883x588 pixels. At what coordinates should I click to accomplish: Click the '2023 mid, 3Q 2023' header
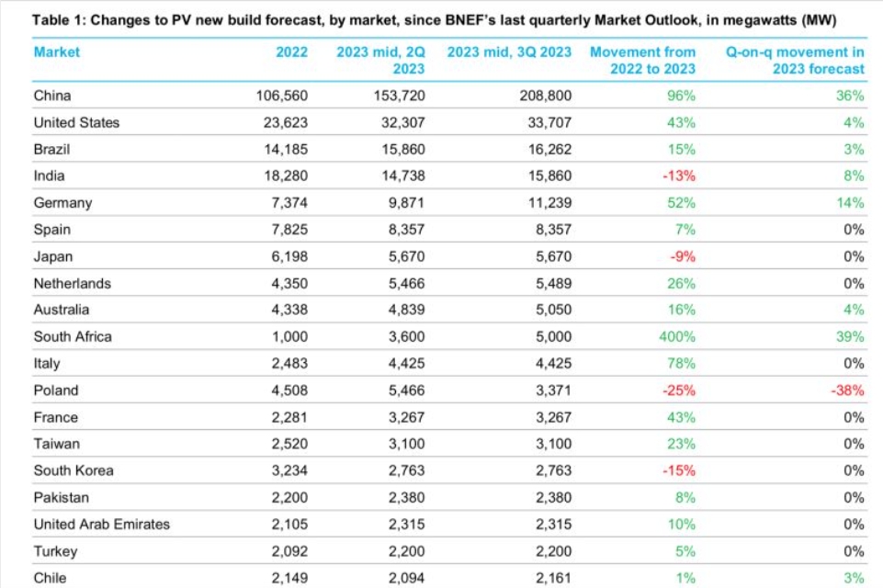pyautogui.click(x=509, y=52)
